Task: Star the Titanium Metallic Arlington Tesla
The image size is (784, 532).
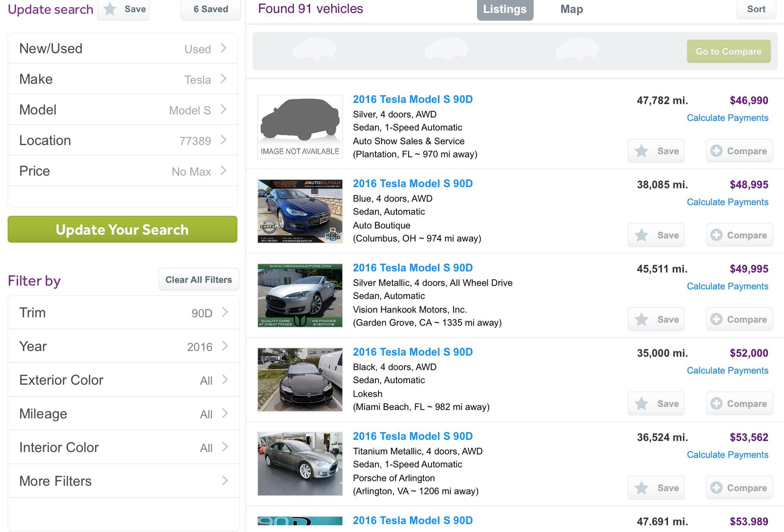Action: [642, 488]
